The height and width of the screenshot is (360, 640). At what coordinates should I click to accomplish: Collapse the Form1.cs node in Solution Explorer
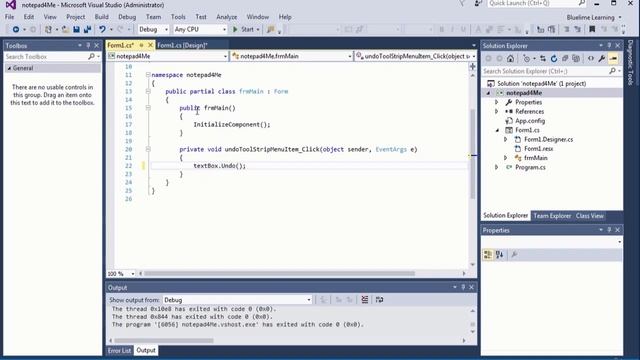497,130
